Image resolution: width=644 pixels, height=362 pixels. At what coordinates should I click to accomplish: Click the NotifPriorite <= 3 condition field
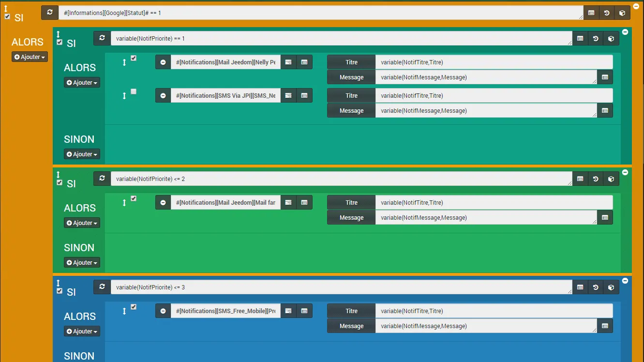pos(342,287)
